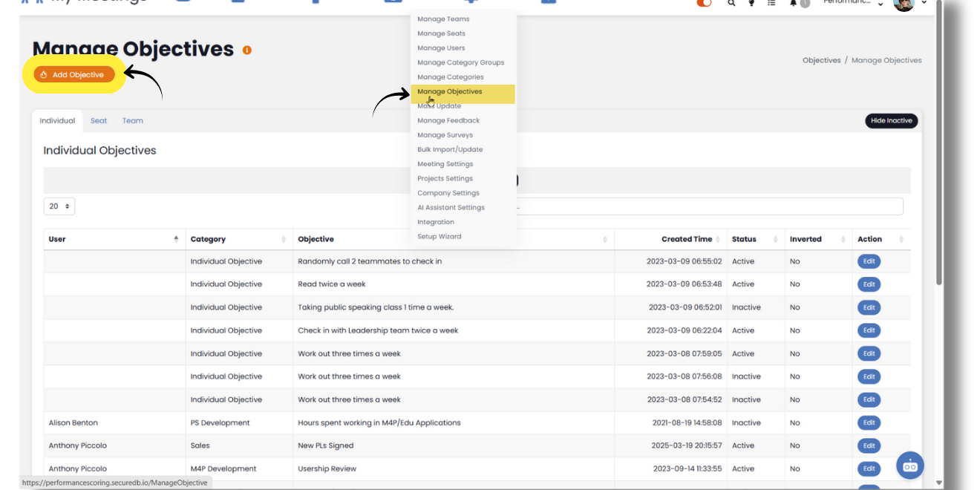The height and width of the screenshot is (490, 980).
Task: Open the notifications bell
Action: 793,4
